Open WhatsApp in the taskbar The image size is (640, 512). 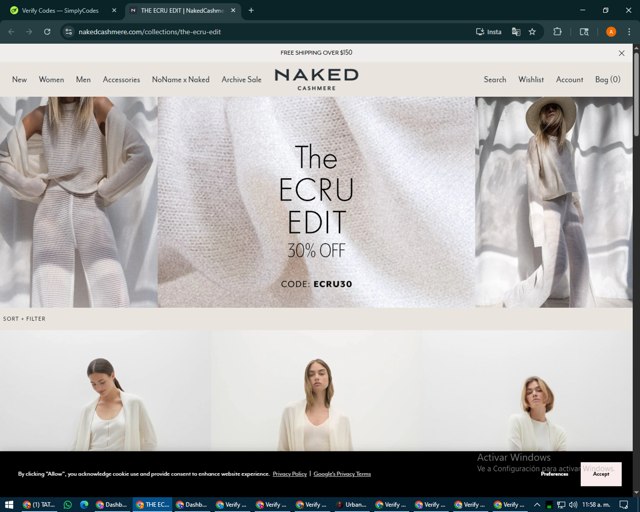(x=68, y=505)
